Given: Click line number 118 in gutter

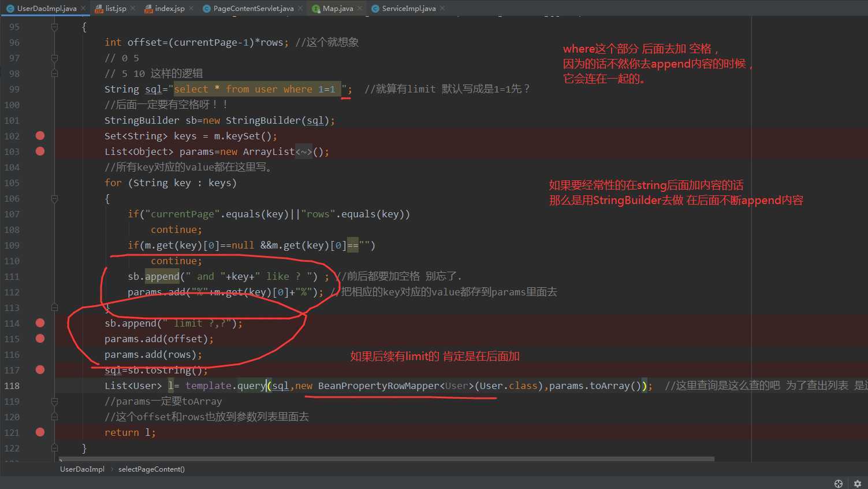Looking at the screenshot, I should [x=12, y=386].
